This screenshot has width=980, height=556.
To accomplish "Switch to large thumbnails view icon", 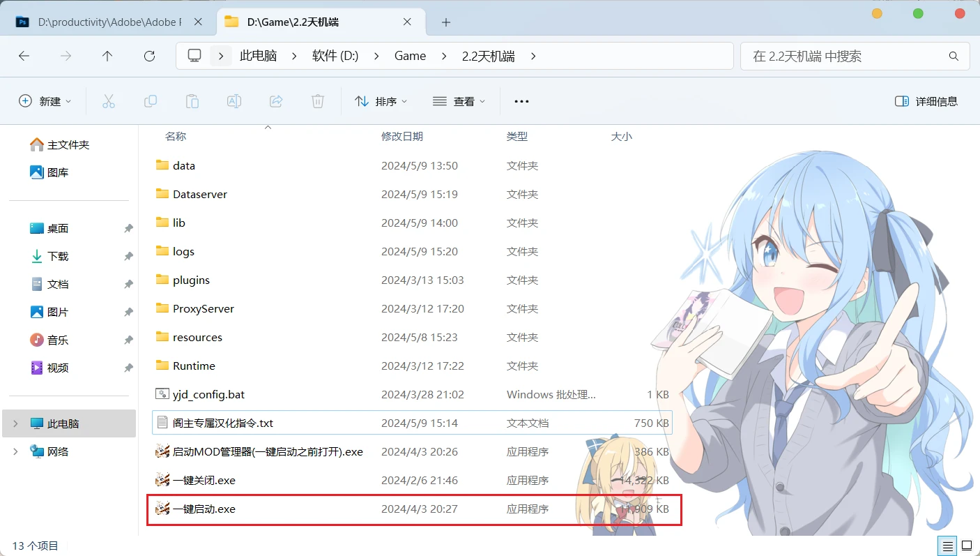I will tap(967, 546).
